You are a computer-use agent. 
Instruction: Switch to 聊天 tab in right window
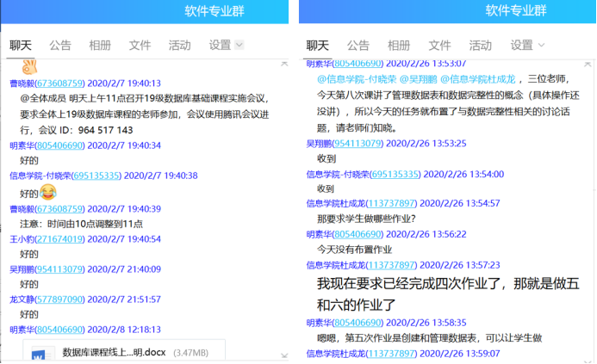[317, 46]
